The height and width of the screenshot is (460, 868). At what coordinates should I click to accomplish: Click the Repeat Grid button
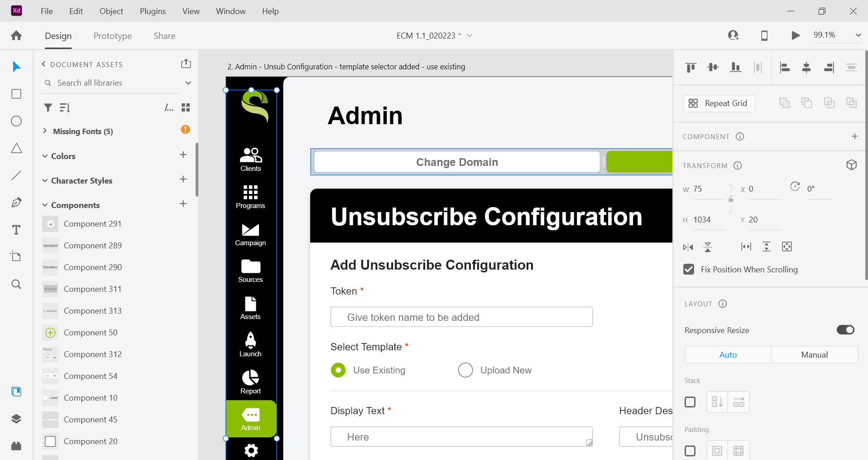pyautogui.click(x=719, y=103)
